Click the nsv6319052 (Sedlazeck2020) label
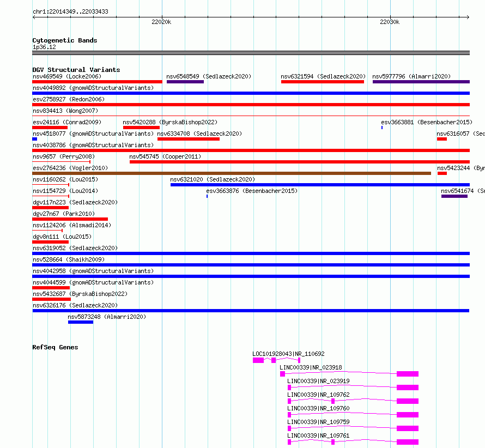This screenshot has width=485, height=448. [75, 248]
